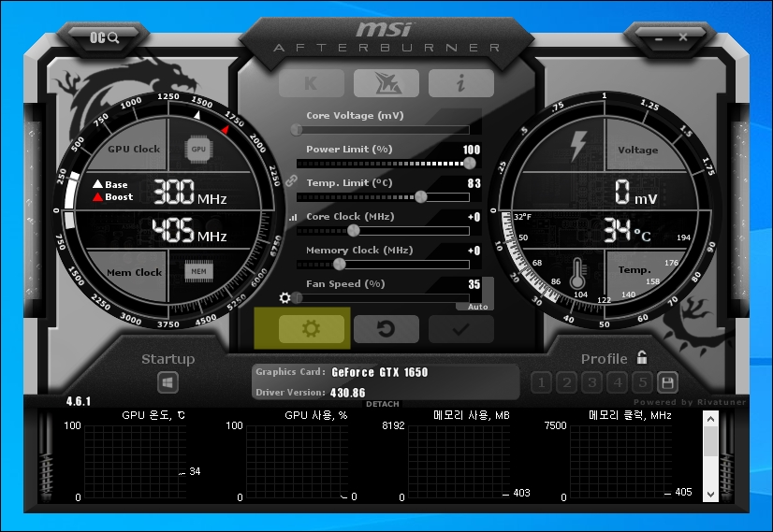The image size is (773, 532).
Task: Click the lightning bolt voltage icon
Action: [x=577, y=146]
